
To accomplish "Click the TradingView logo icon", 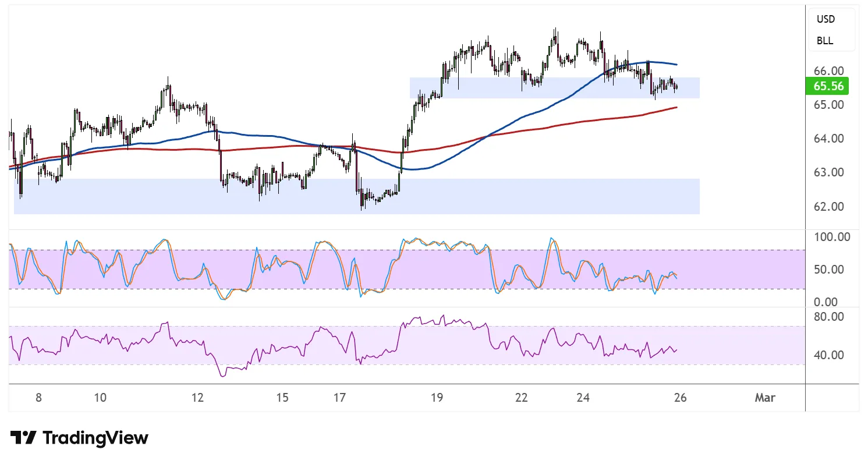I will 23,438.
